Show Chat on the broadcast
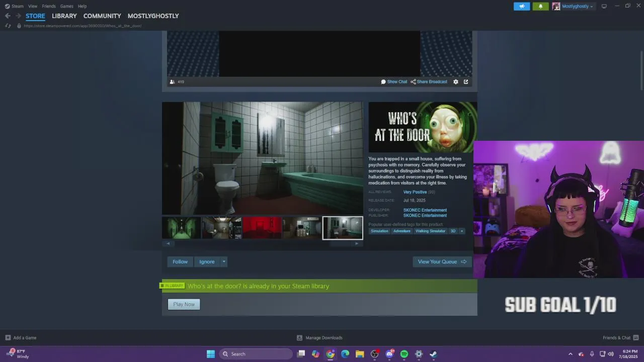Image resolution: width=644 pixels, height=362 pixels. click(394, 81)
